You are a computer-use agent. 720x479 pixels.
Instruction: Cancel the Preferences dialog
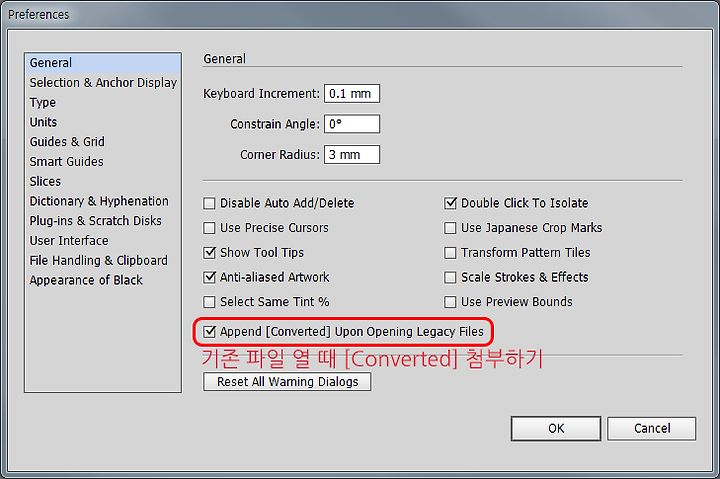(652, 428)
